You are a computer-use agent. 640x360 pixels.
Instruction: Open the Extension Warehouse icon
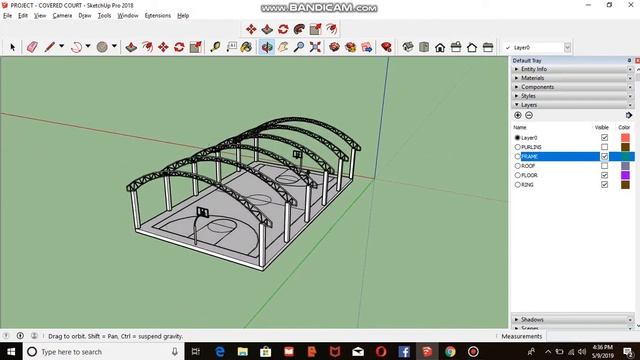[350, 47]
